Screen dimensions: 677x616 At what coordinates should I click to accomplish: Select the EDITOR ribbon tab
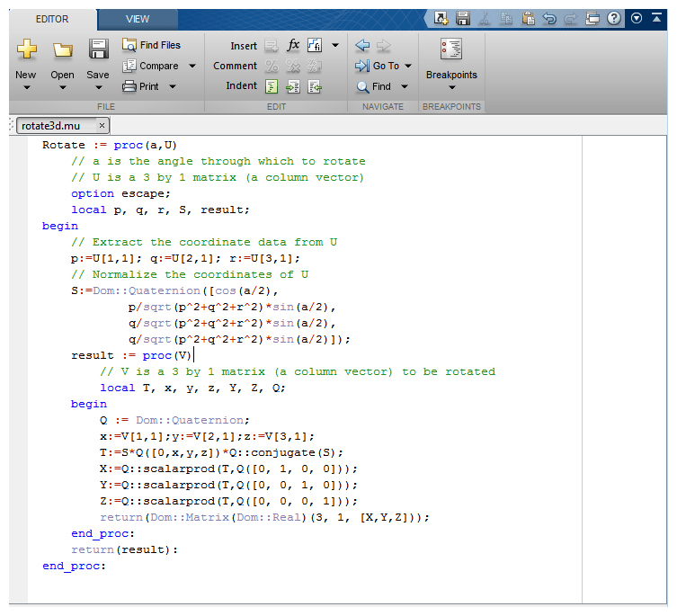[x=52, y=19]
